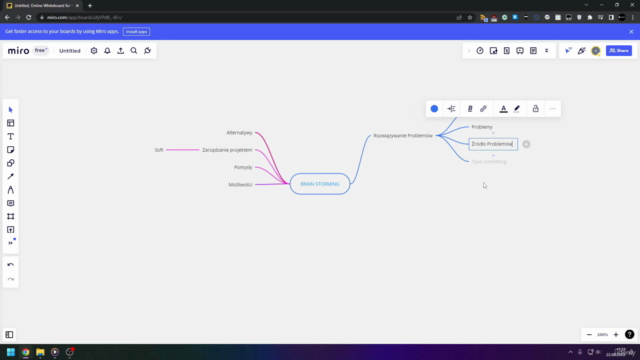Open text color option
640x360 pixels.
pyautogui.click(x=503, y=109)
